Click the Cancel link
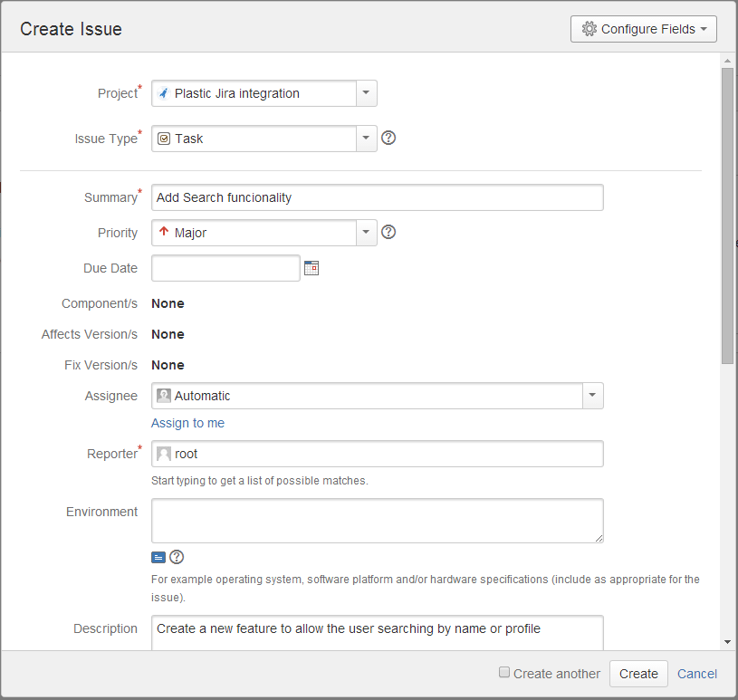This screenshot has height=700, width=738. [x=697, y=674]
